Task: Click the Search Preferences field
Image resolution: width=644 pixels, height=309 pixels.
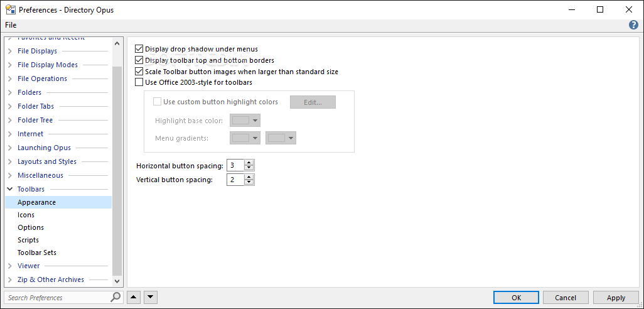Action: coord(58,297)
